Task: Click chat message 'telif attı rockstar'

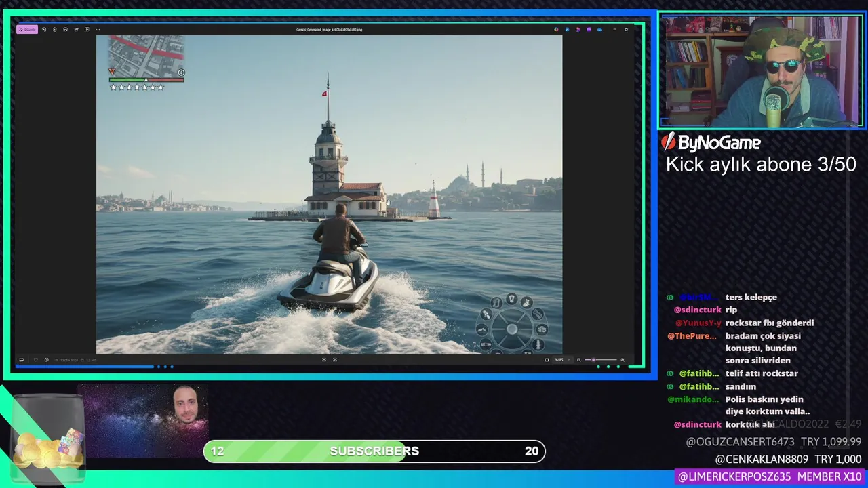Action: [762, 373]
